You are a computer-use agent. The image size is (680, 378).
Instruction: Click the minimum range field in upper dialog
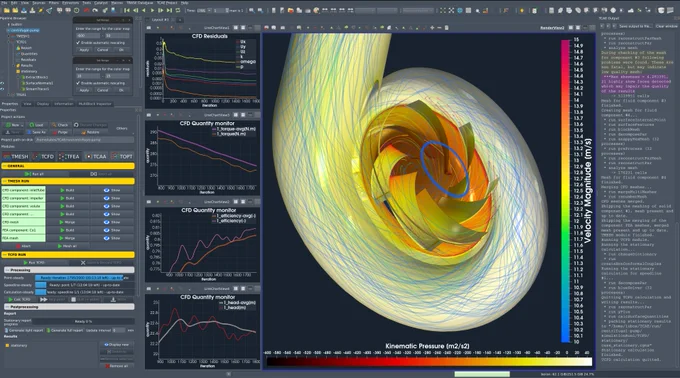[x=88, y=36]
